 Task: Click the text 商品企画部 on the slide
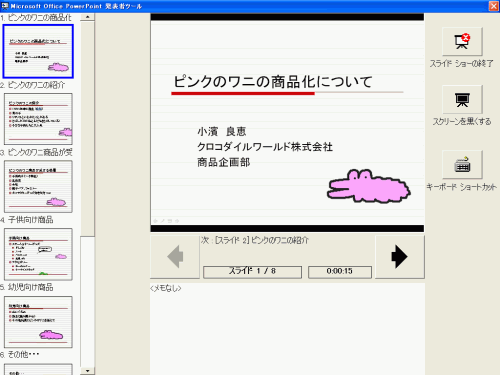[x=224, y=162]
